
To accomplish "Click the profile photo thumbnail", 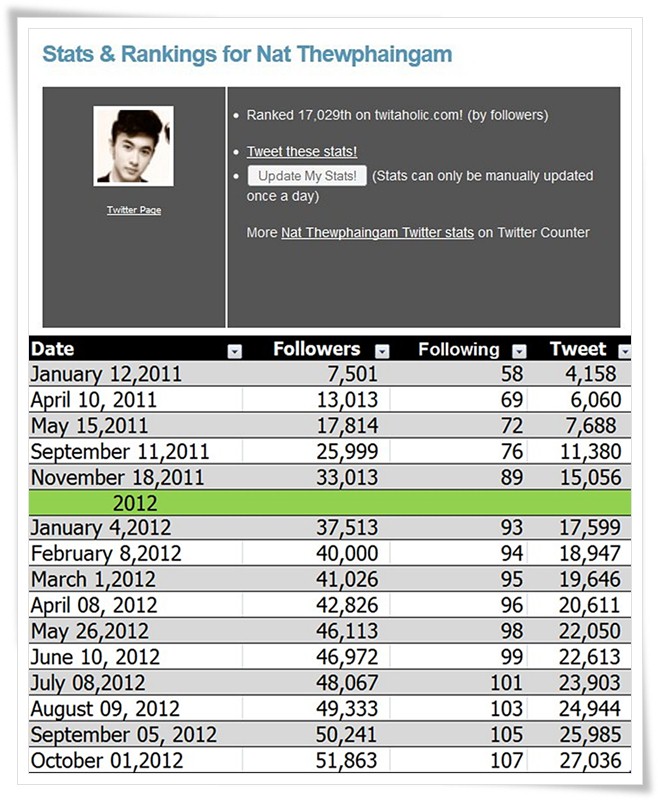I will click(134, 146).
